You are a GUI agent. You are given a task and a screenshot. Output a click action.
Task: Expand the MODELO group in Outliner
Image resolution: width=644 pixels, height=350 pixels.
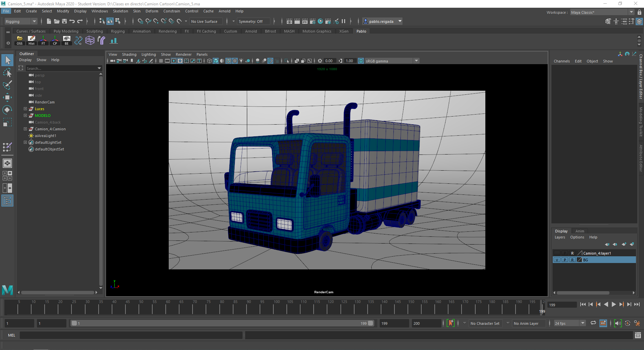click(x=25, y=116)
